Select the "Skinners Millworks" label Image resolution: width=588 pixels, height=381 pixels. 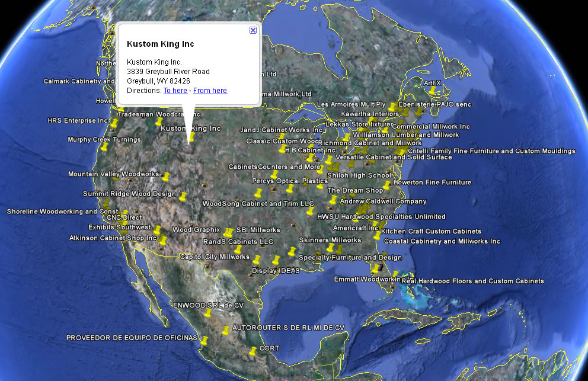(x=330, y=240)
